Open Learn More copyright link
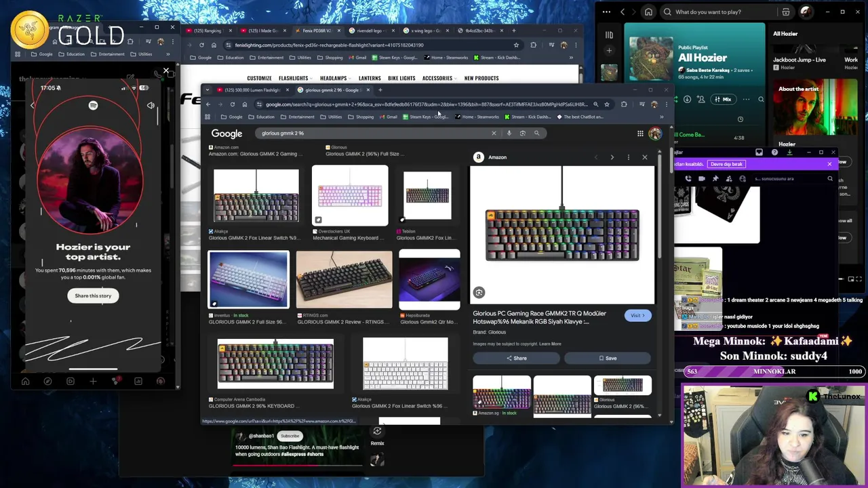Viewport: 868px width, 488px height. (x=550, y=344)
